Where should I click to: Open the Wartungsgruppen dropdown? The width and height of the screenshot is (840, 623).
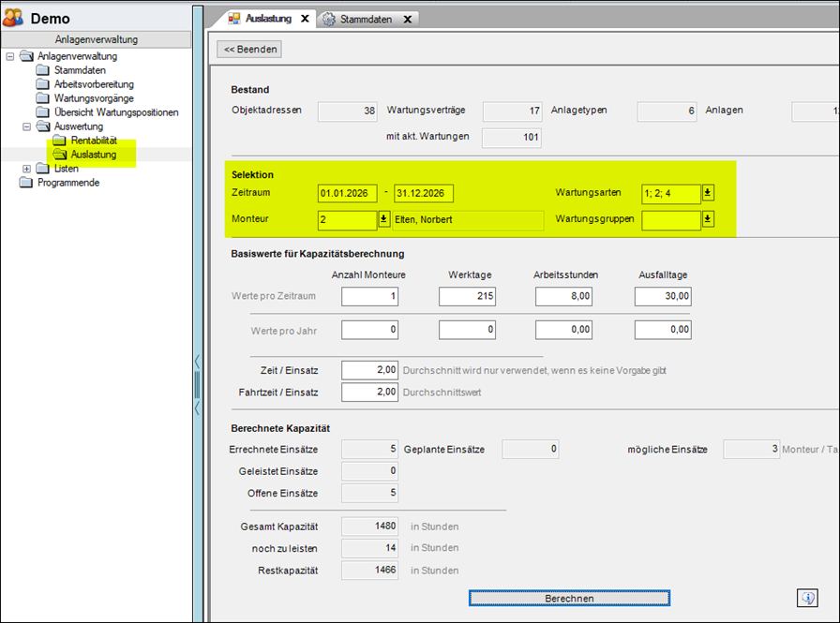tap(708, 220)
